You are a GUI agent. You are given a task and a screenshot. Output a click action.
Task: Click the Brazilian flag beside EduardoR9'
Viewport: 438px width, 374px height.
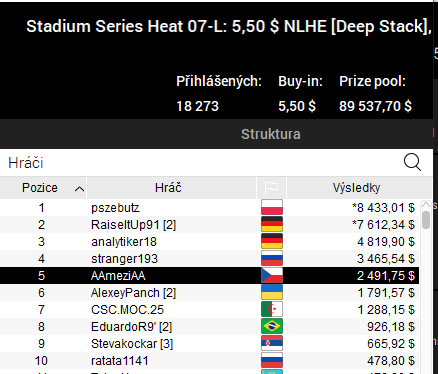(x=272, y=326)
